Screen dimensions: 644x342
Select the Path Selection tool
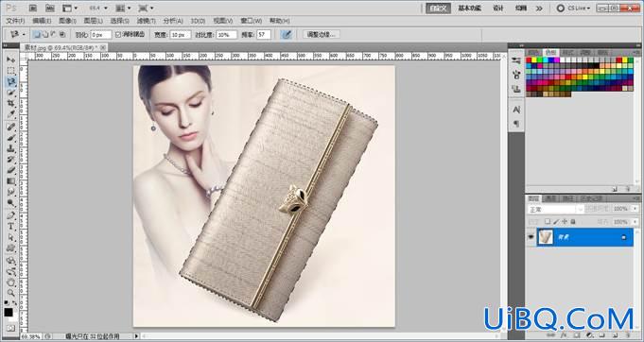11,237
